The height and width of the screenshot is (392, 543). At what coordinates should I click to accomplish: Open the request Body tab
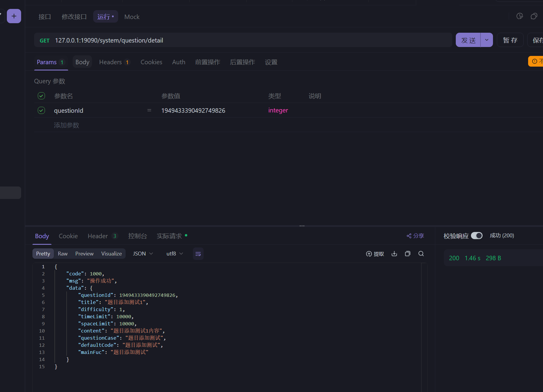coord(82,62)
